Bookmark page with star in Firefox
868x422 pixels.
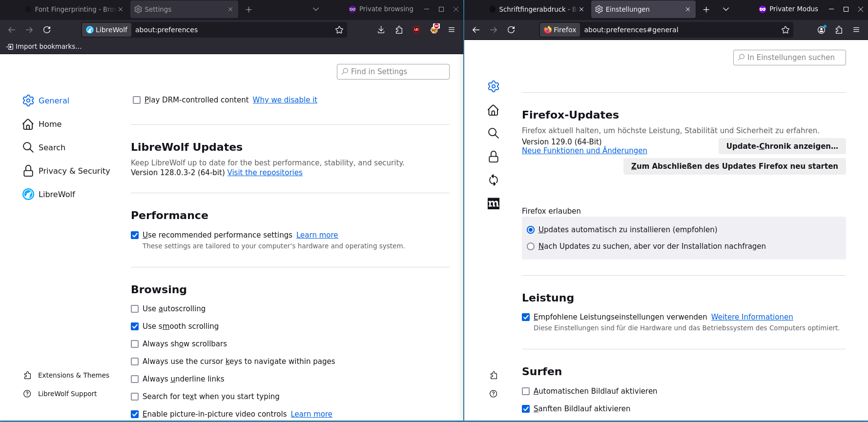(785, 30)
